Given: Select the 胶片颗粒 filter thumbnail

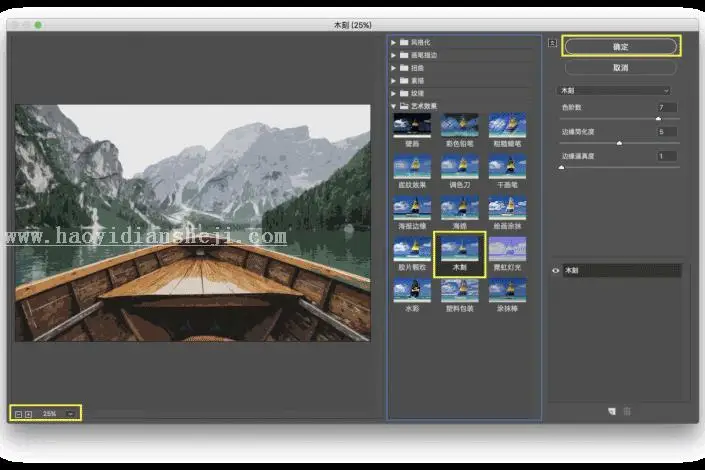Looking at the screenshot, I should pyautogui.click(x=412, y=249).
